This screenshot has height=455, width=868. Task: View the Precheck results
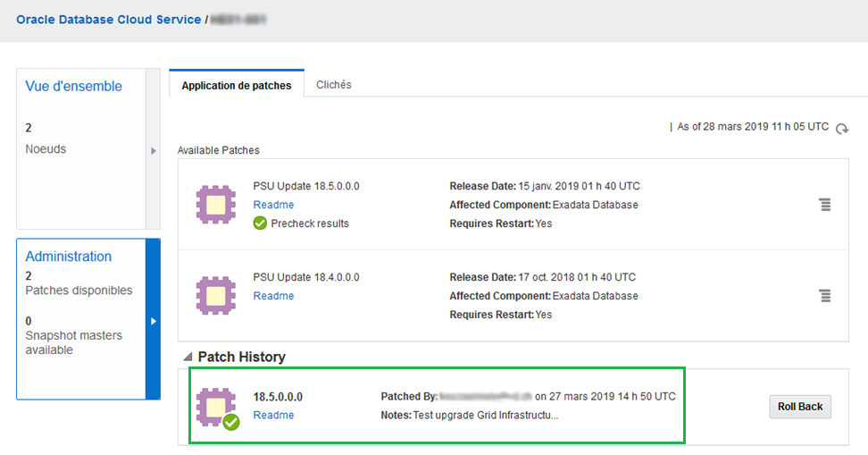[309, 223]
